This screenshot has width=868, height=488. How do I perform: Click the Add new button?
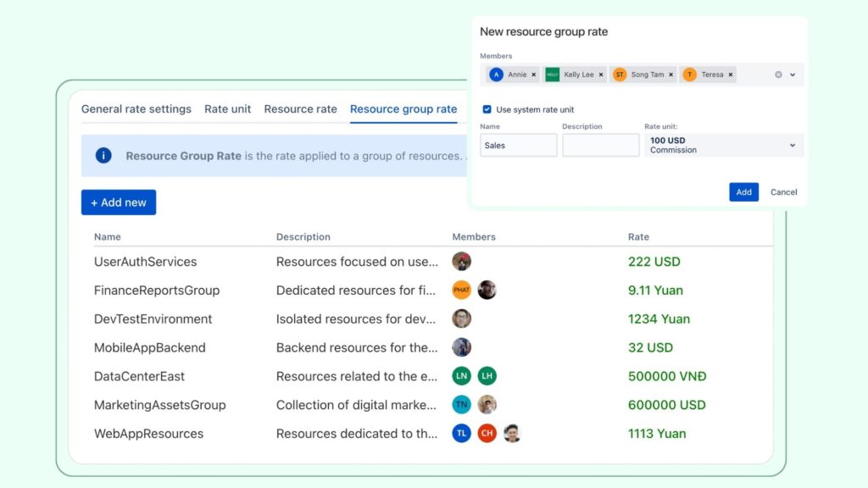[119, 202]
